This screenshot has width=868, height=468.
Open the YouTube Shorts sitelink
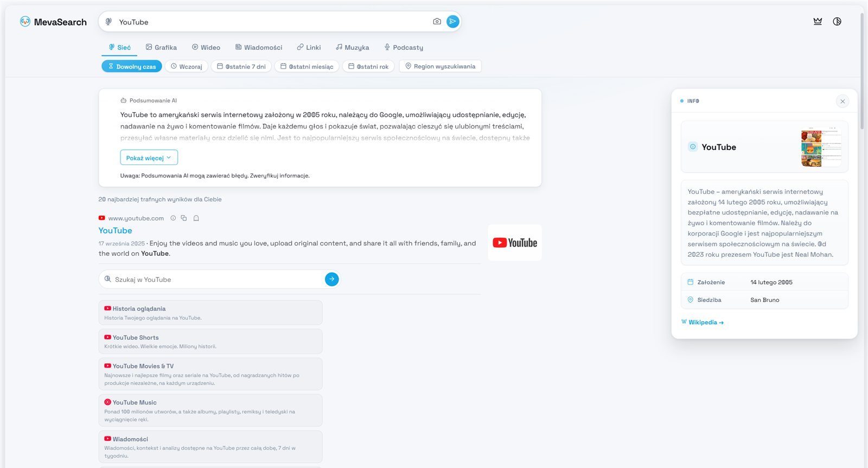click(x=210, y=341)
